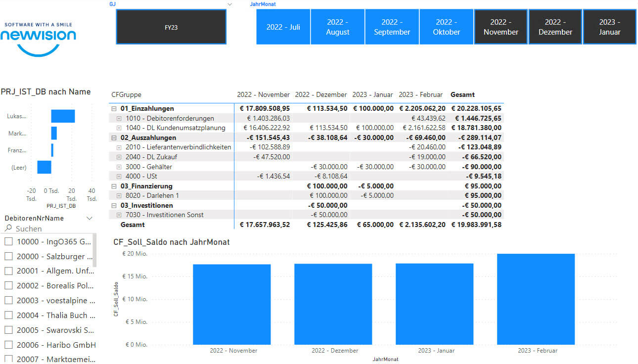Enable the 20006 - Haribo GmbH checkbox
This screenshot has height=364, width=638.
8,345
